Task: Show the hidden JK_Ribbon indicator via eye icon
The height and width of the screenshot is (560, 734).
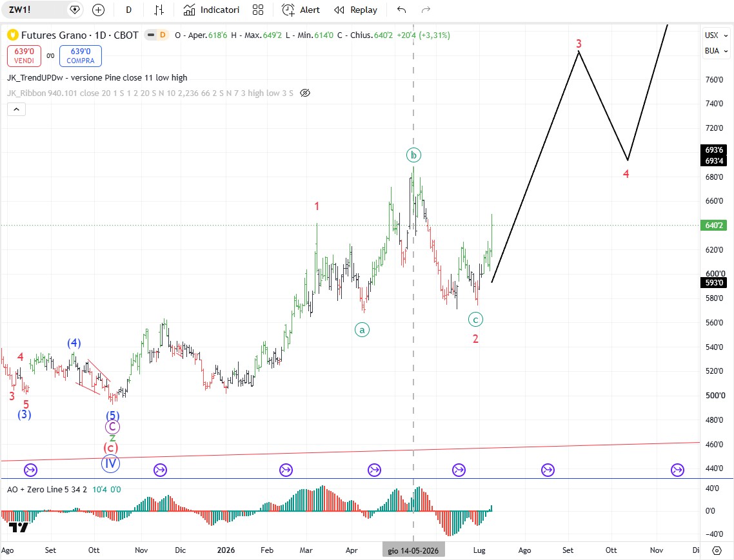Action: pos(304,93)
